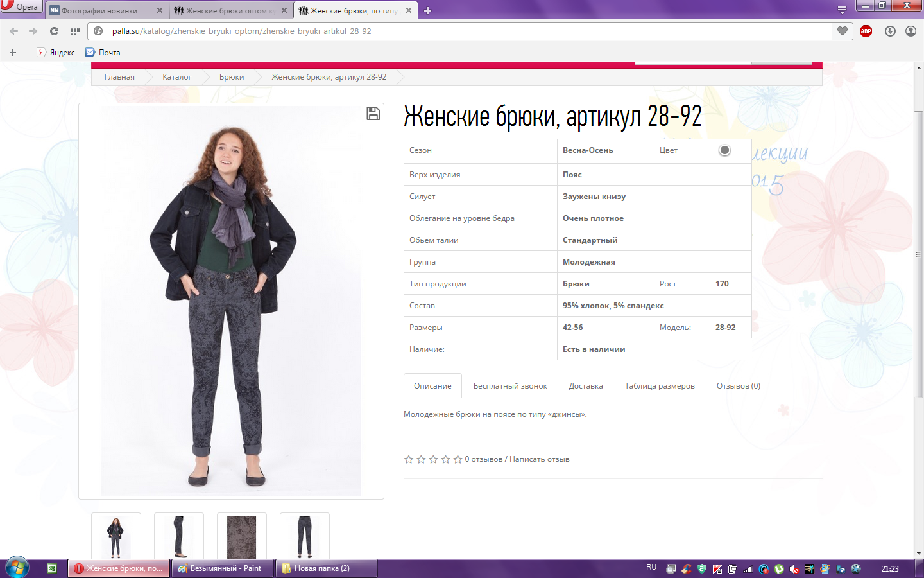
Task: Switch to Бесплатный звонок tab
Action: (x=509, y=386)
